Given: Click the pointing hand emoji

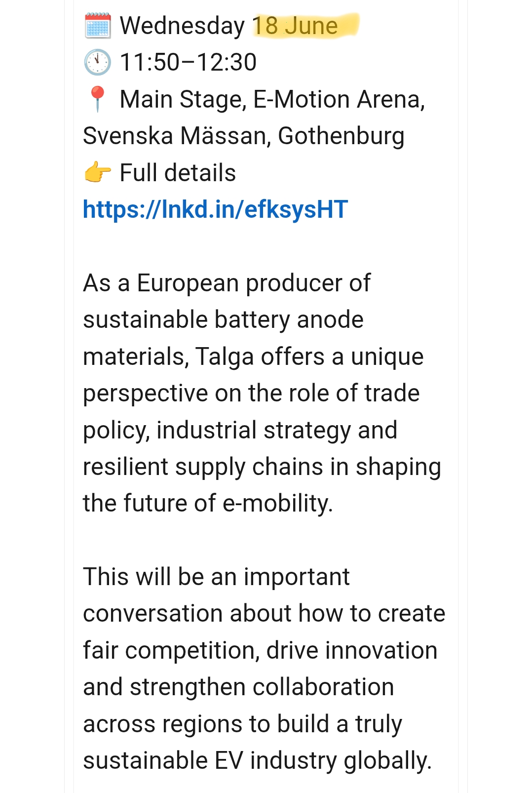Looking at the screenshot, I should click(x=97, y=172).
